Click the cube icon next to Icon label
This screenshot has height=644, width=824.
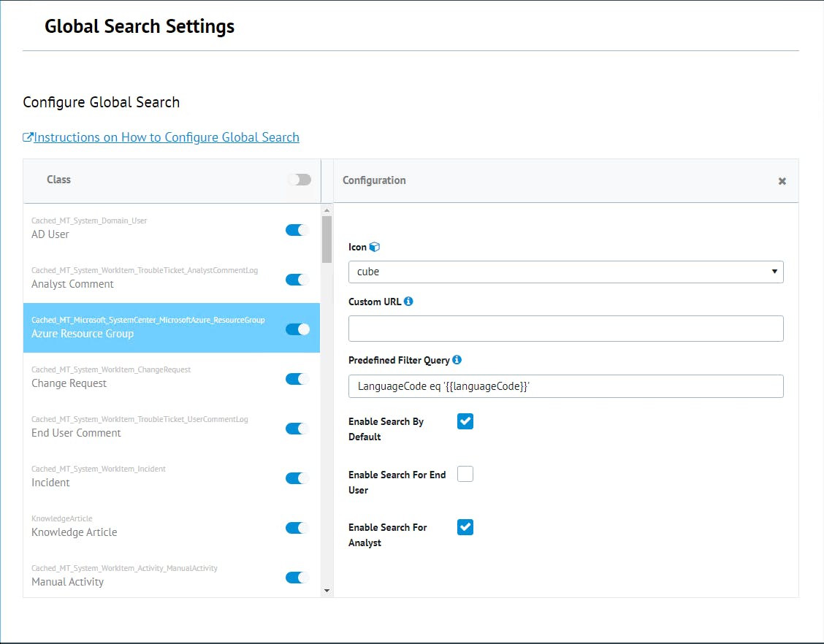point(375,248)
